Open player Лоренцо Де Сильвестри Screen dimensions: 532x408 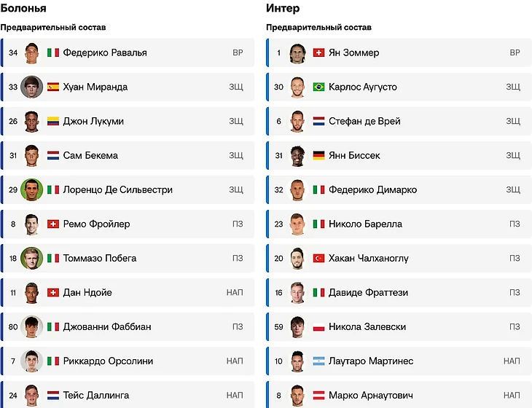[x=128, y=189]
